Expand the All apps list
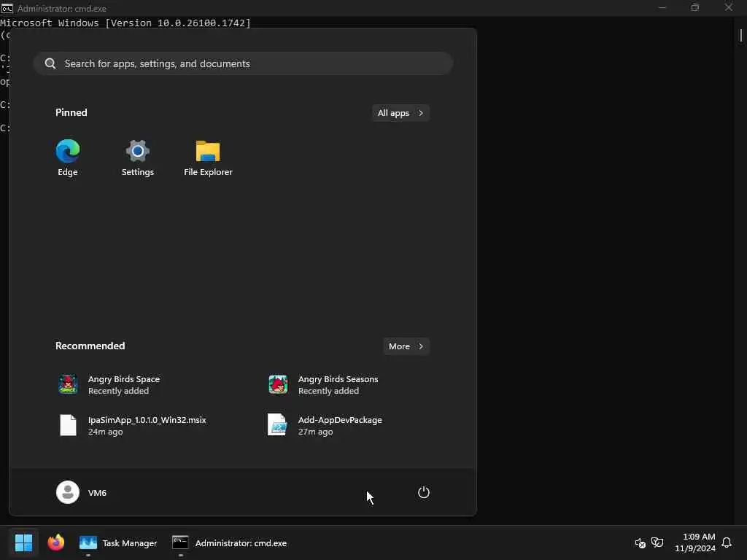 tap(400, 113)
